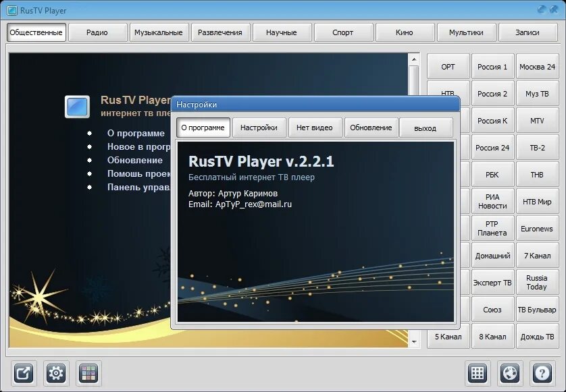Viewport: 566px width, 392px height.
Task: Click the colored grid icon at bottom left
Action: [88, 373]
